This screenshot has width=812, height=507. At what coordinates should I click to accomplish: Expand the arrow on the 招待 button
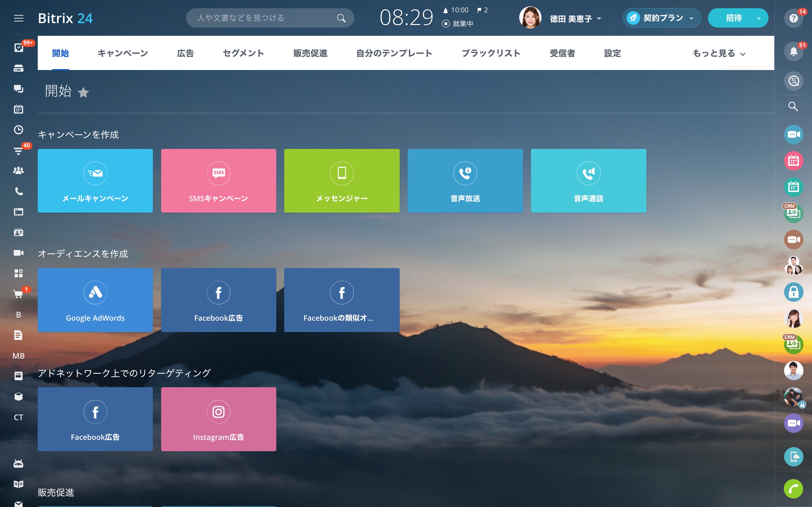tap(759, 18)
